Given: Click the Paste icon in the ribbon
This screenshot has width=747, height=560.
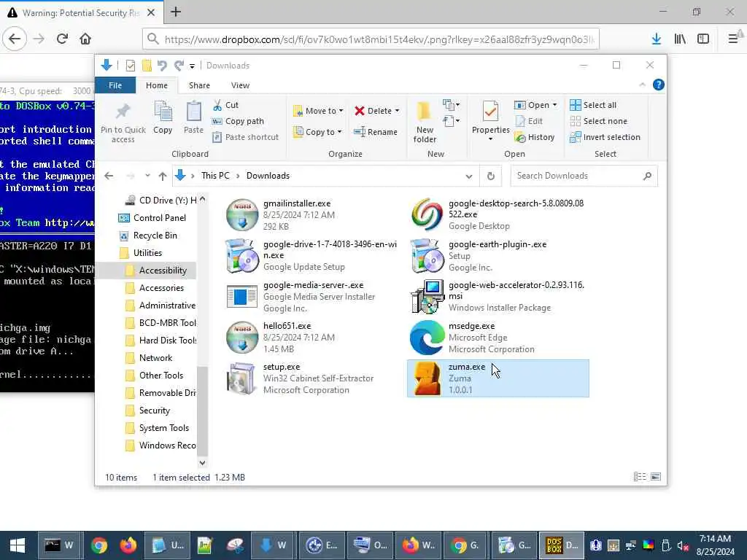Looking at the screenshot, I should click(x=193, y=112).
